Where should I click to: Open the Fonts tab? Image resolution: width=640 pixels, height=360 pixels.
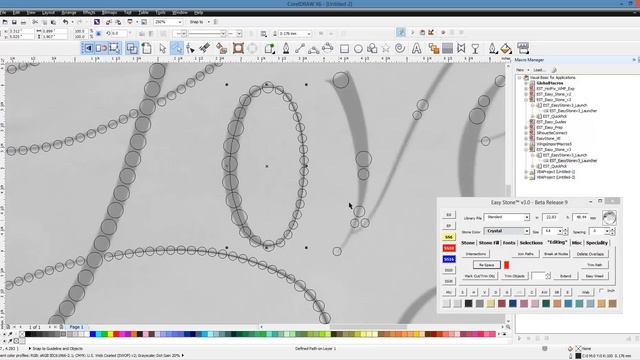tap(509, 242)
